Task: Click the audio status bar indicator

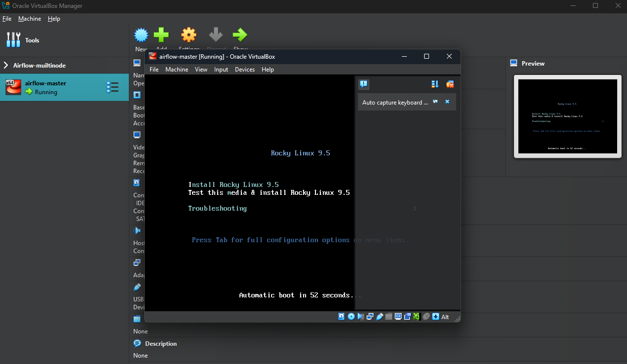Action: [361, 317]
